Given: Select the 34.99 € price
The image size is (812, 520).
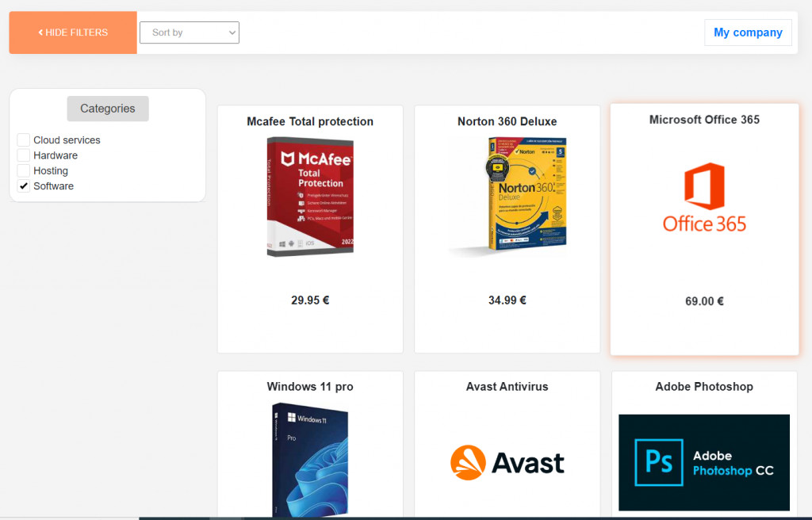Looking at the screenshot, I should pos(507,300).
